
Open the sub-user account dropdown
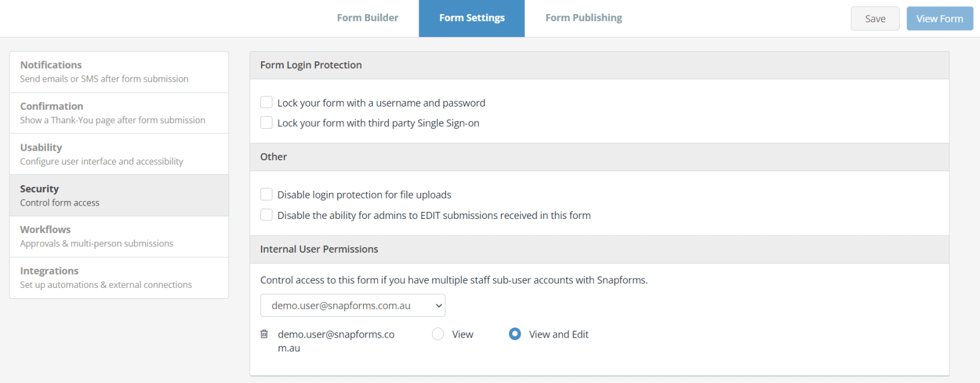pos(352,305)
